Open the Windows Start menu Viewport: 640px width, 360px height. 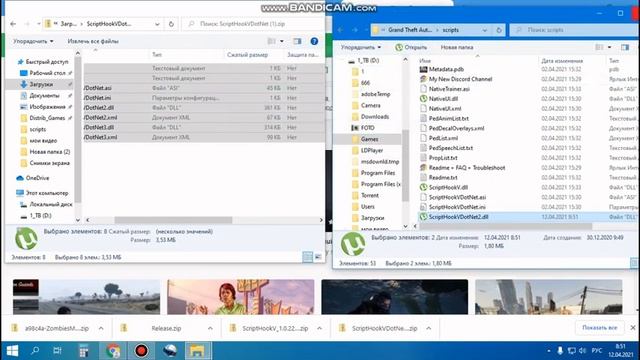point(12,351)
